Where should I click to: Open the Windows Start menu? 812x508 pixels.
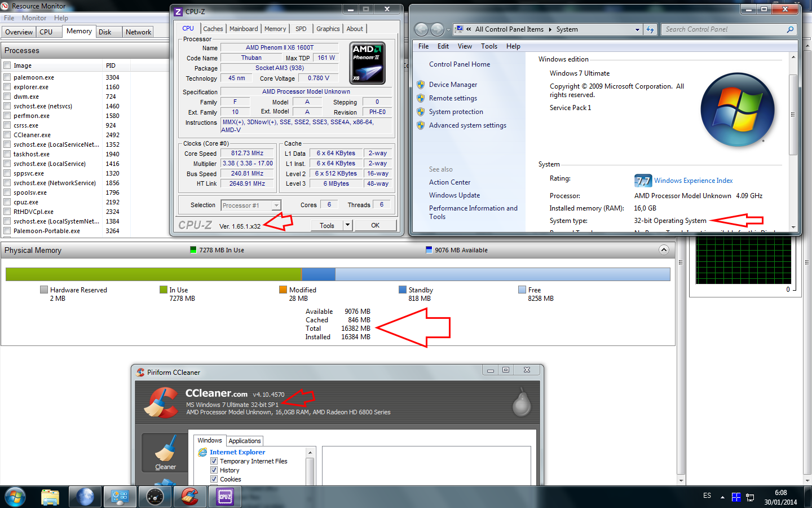coord(15,497)
